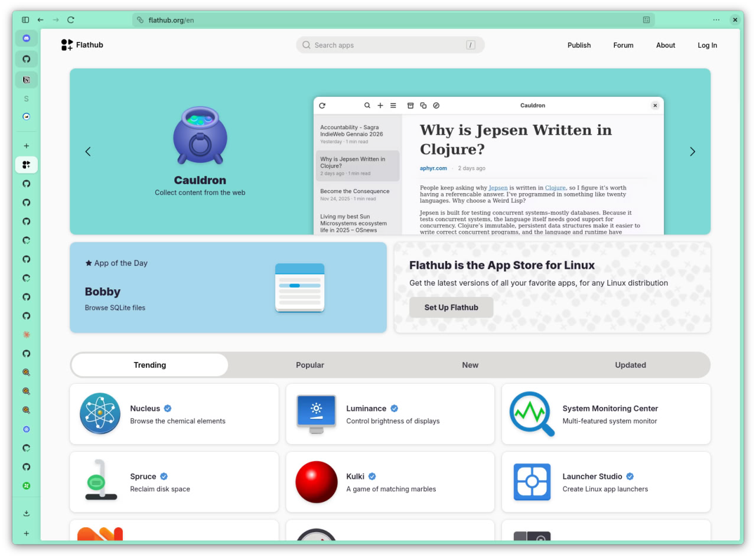Open the Forum menu item

tap(623, 45)
